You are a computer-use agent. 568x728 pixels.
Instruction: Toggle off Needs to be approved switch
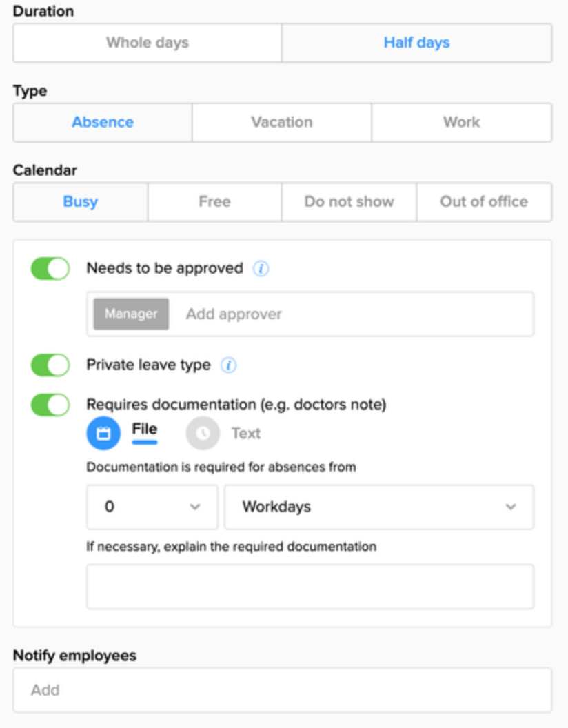[x=50, y=269]
